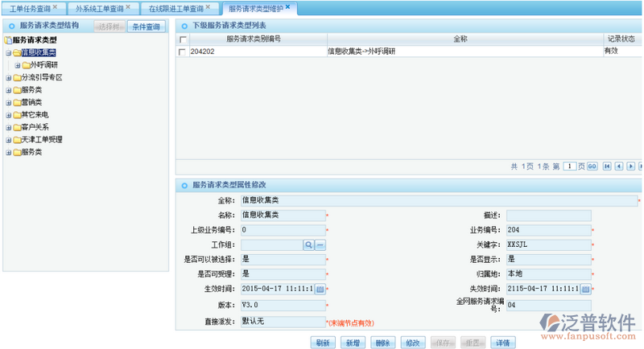Viewport: 644px width, 349px height.
Task: Click the 外呼调研 folder icon
Action: point(27,65)
